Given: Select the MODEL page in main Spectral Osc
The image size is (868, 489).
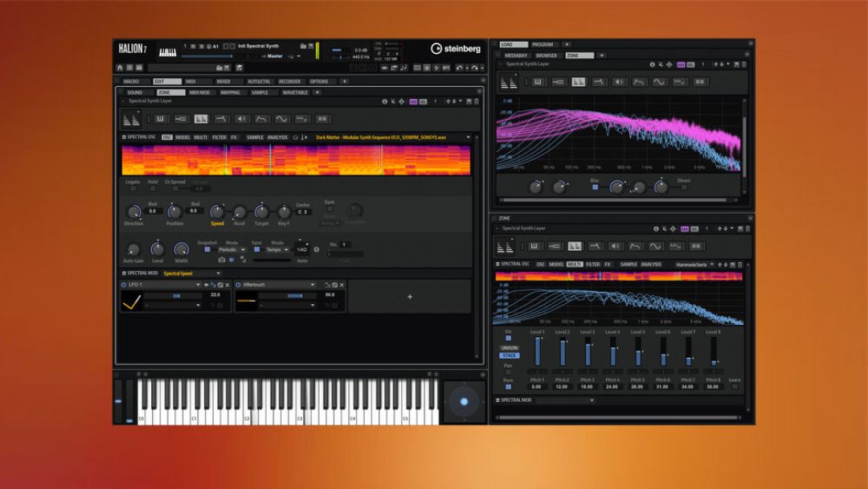Looking at the screenshot, I should [182, 138].
